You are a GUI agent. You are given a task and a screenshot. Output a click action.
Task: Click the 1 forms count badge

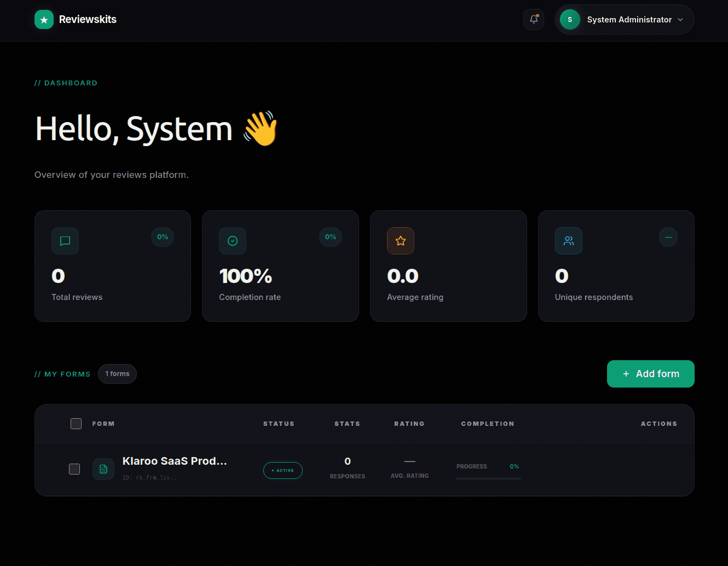(118, 374)
